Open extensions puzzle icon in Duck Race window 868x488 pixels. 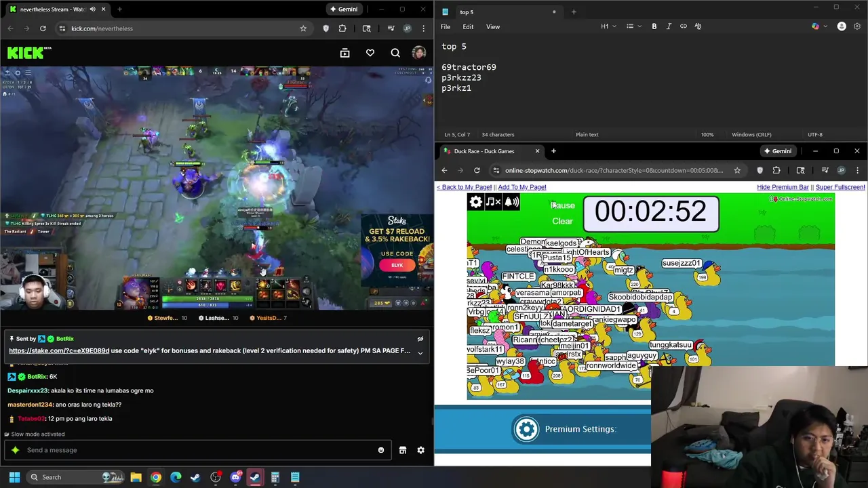click(776, 170)
